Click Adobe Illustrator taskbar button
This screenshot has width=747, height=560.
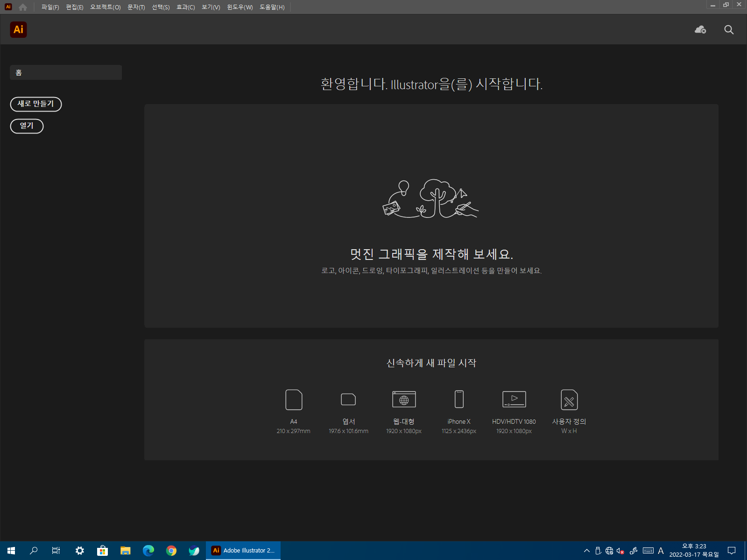click(x=243, y=551)
